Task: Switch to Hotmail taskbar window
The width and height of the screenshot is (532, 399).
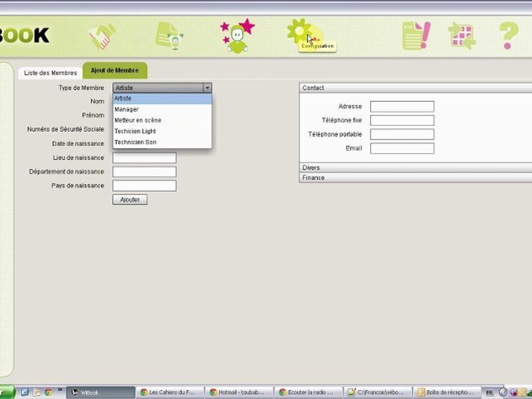Action: click(x=239, y=392)
